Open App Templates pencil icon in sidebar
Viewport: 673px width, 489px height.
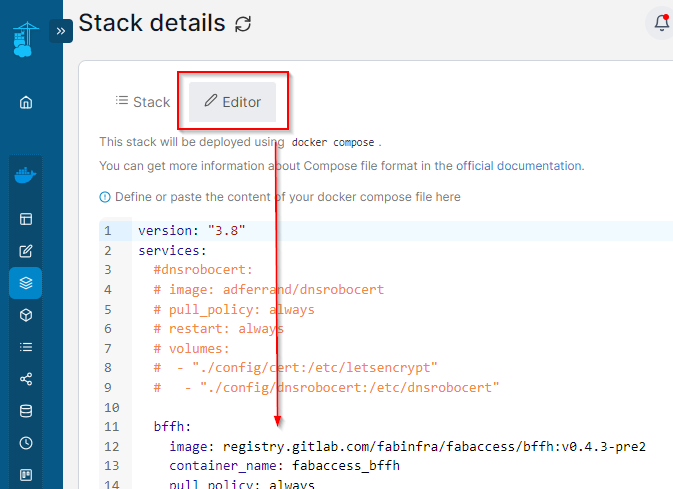click(26, 251)
